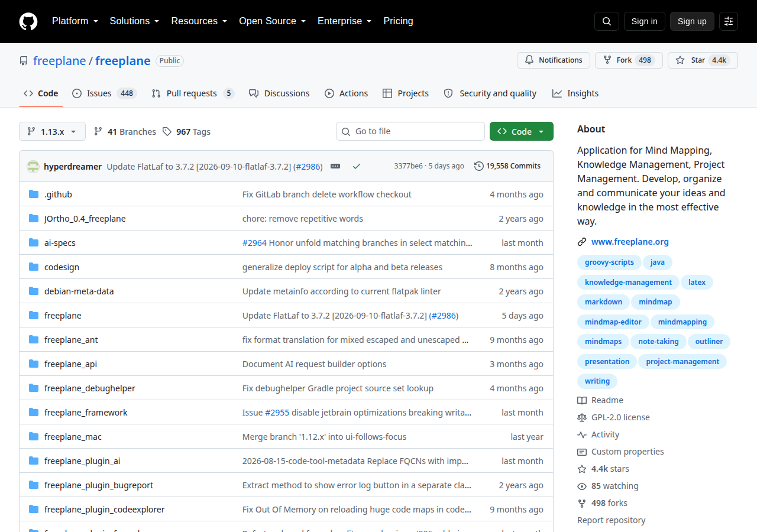
Task: Open the appearance settings icon beside Sign up
Action: (x=729, y=21)
